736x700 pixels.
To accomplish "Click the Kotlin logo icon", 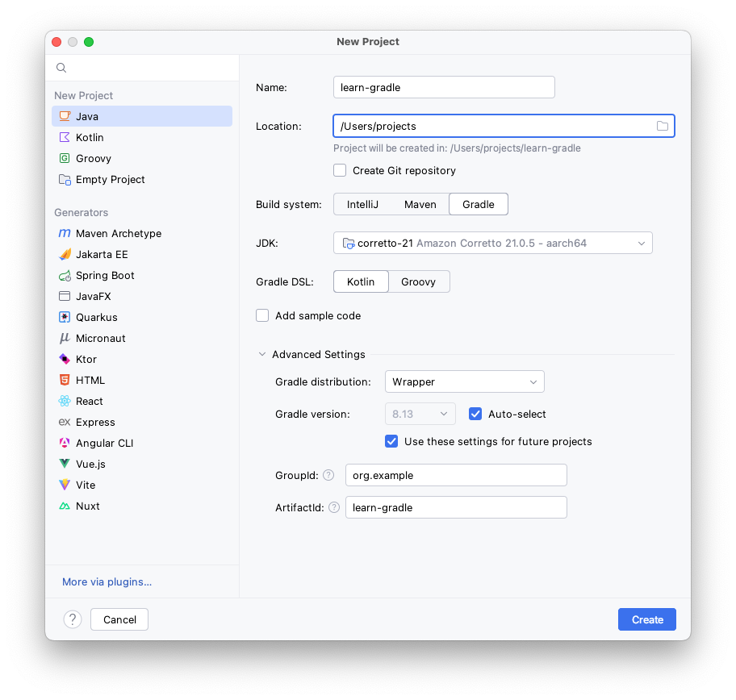I will pyautogui.click(x=65, y=137).
